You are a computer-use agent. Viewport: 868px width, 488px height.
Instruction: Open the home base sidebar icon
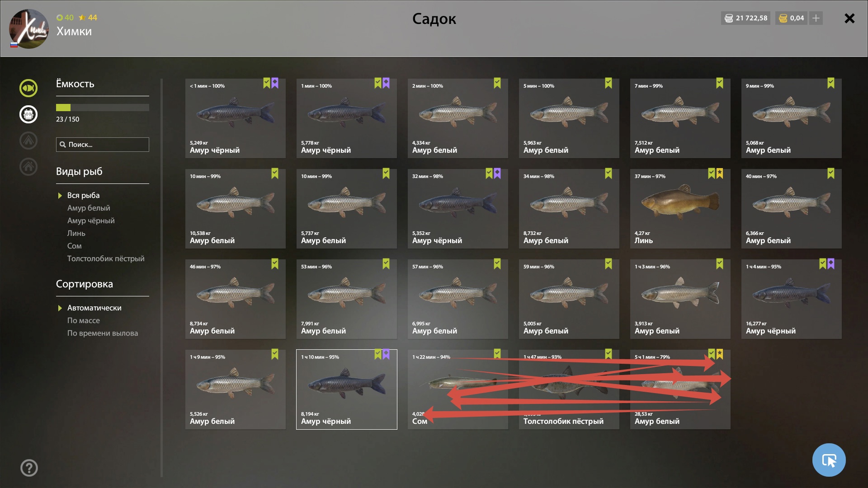point(28,167)
